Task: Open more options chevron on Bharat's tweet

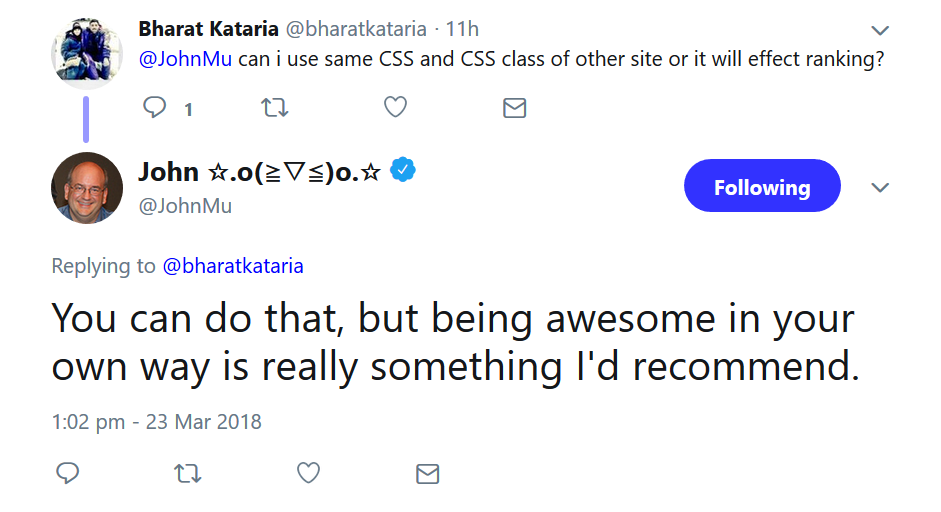Action: click(880, 30)
